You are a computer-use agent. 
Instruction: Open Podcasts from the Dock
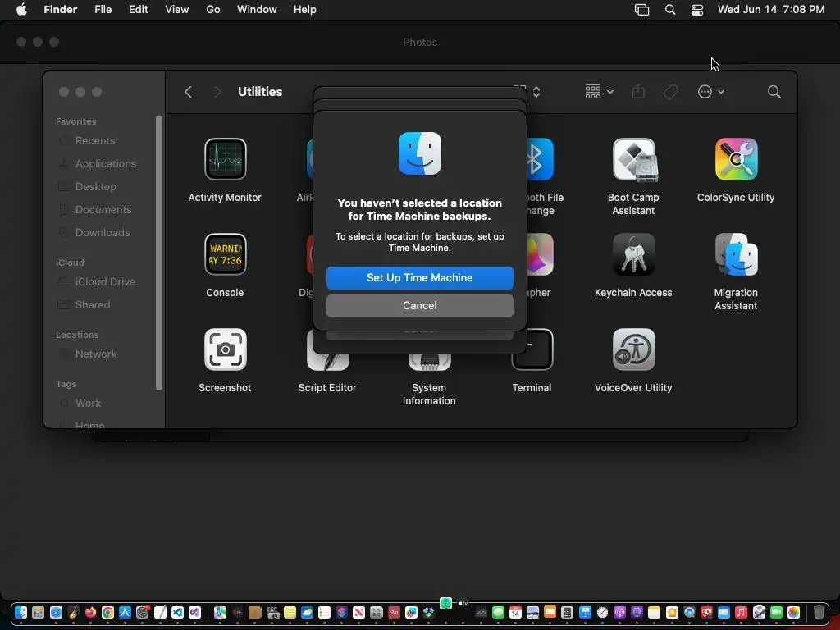619,612
